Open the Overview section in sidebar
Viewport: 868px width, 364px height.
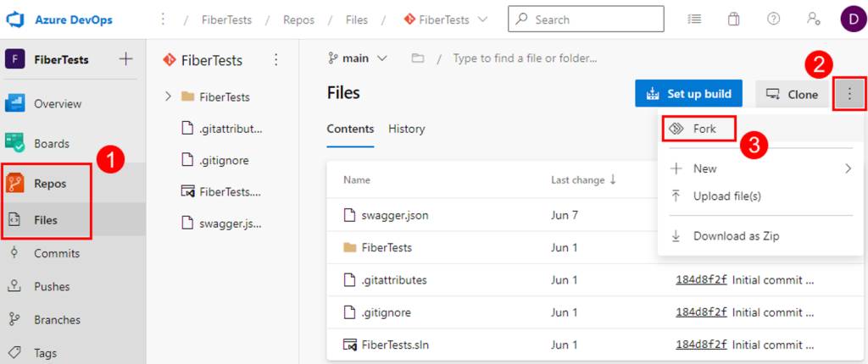tap(57, 104)
